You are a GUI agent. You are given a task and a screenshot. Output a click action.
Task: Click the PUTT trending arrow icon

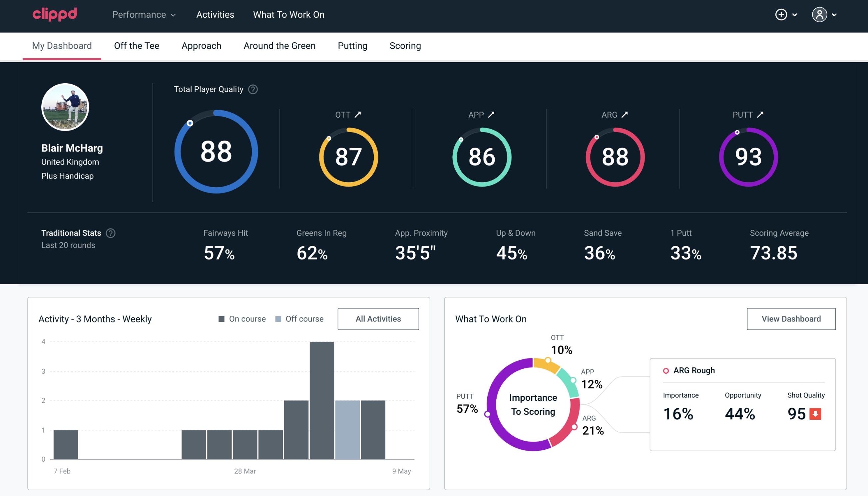point(761,115)
